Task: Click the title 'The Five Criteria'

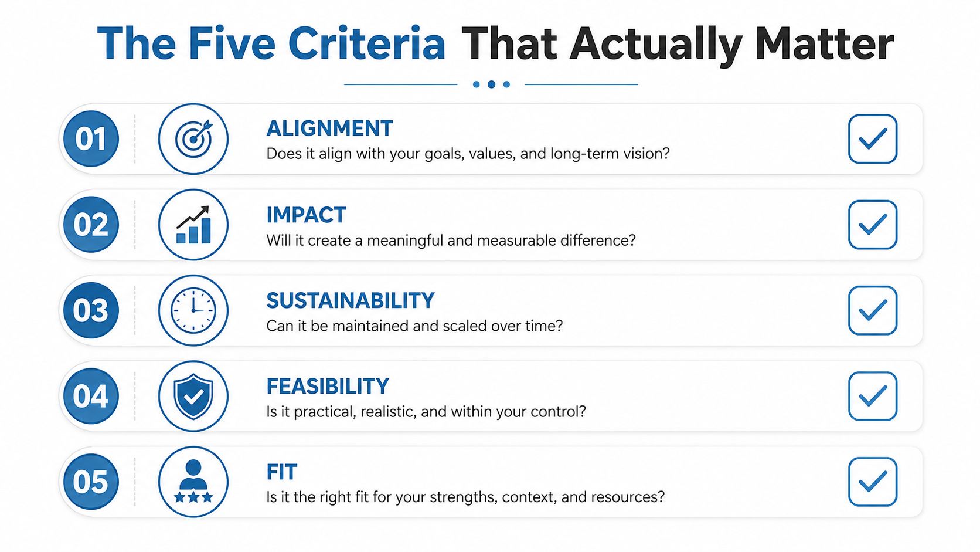Action: click(271, 43)
